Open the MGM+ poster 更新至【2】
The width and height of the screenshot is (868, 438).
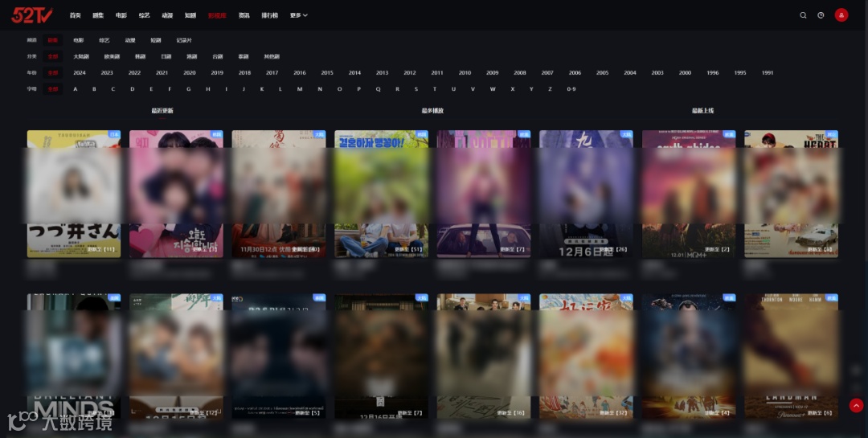[689, 194]
